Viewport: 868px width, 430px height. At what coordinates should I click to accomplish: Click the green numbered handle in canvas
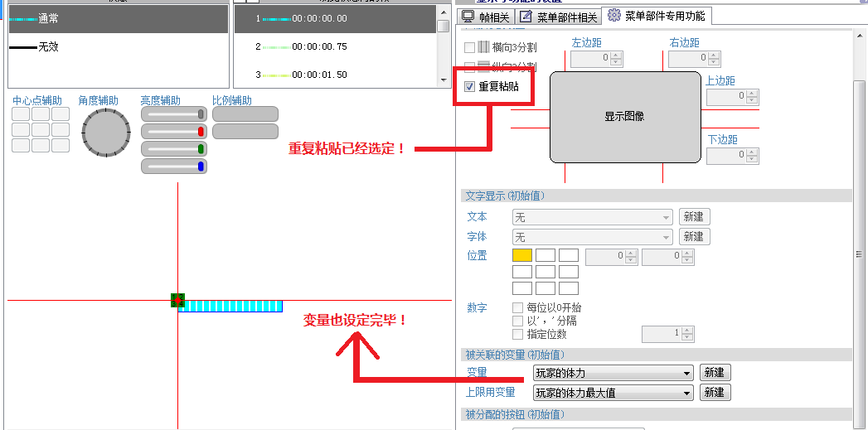pyautogui.click(x=177, y=300)
